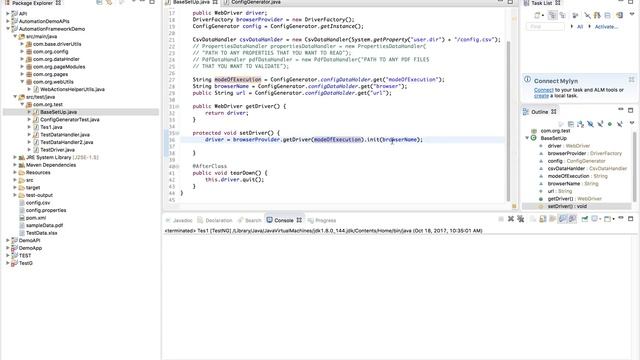Select ConfigGeneratorTest.java file
The height and width of the screenshot is (360, 640).
[69, 120]
